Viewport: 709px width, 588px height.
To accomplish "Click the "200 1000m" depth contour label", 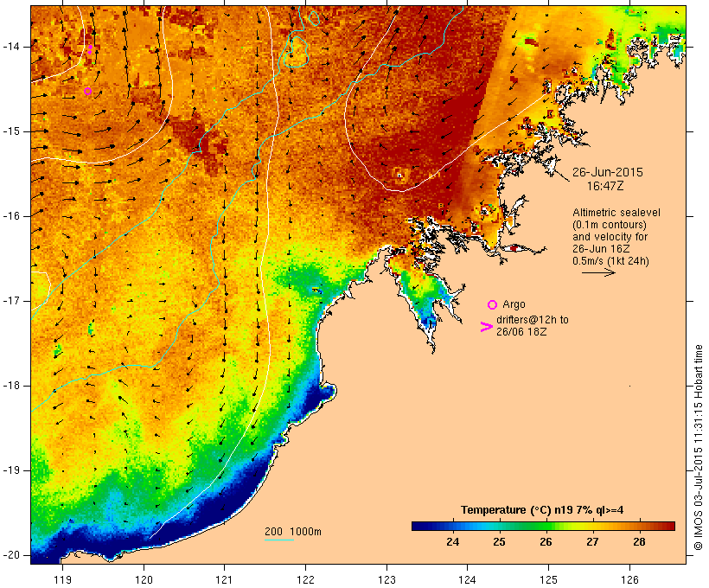I will [x=293, y=532].
